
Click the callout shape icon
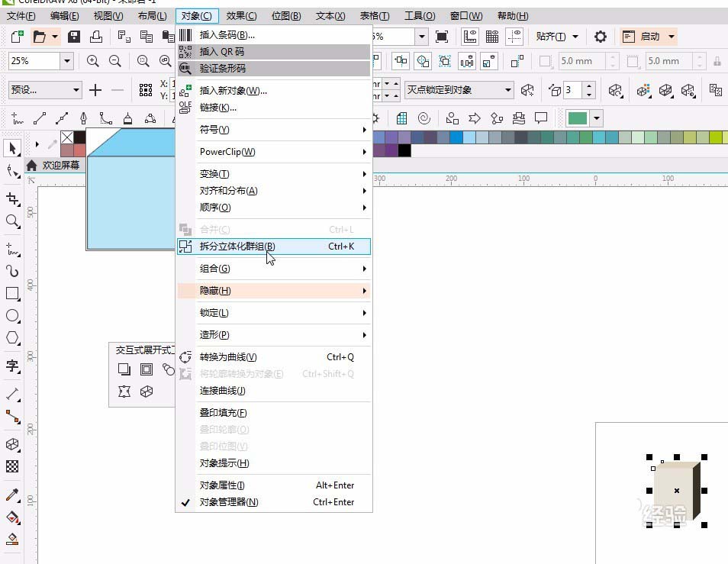pos(541,118)
